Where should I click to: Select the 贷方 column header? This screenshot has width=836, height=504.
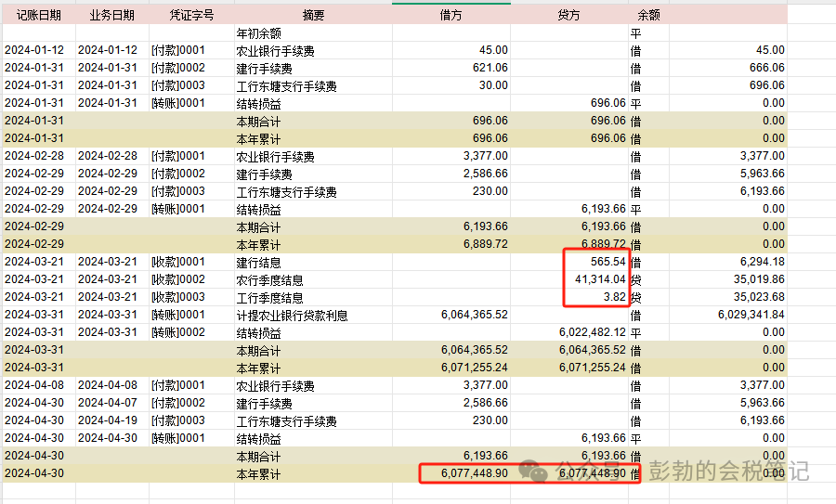click(x=568, y=15)
